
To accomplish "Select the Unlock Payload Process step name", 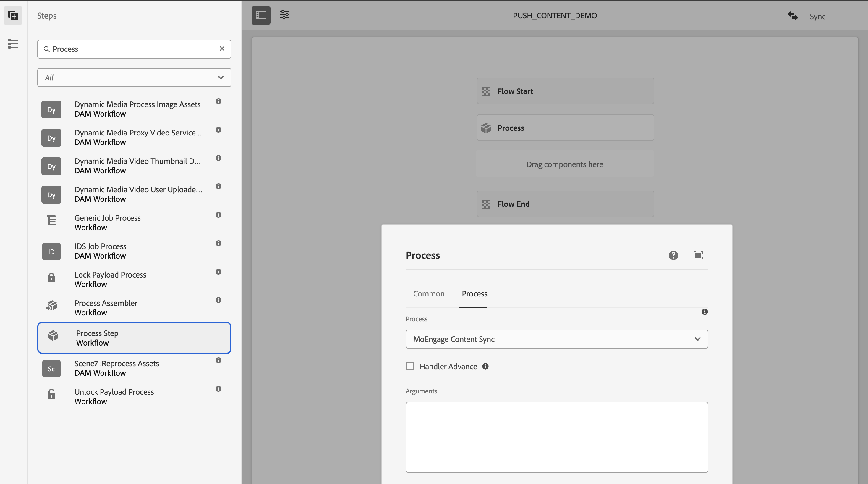I will [x=114, y=392].
